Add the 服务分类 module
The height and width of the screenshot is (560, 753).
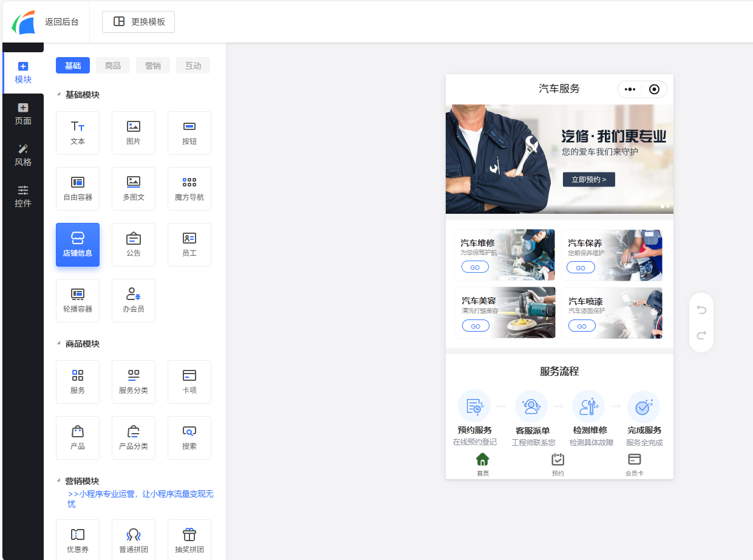(134, 382)
